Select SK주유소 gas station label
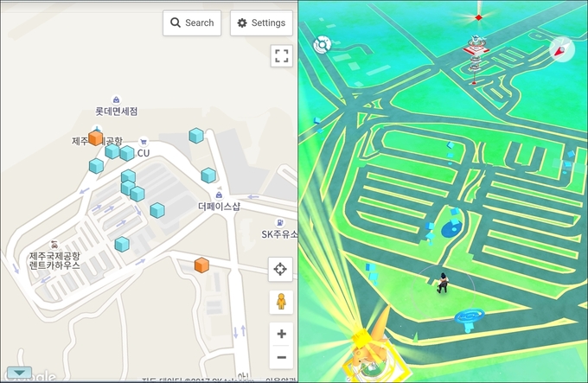Image resolution: width=588 pixels, height=383 pixels. (x=280, y=234)
